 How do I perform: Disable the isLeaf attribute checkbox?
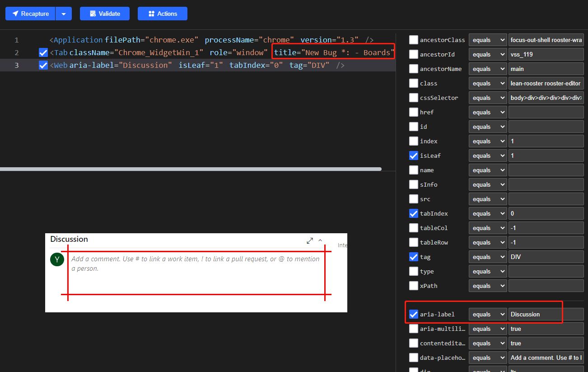click(414, 155)
